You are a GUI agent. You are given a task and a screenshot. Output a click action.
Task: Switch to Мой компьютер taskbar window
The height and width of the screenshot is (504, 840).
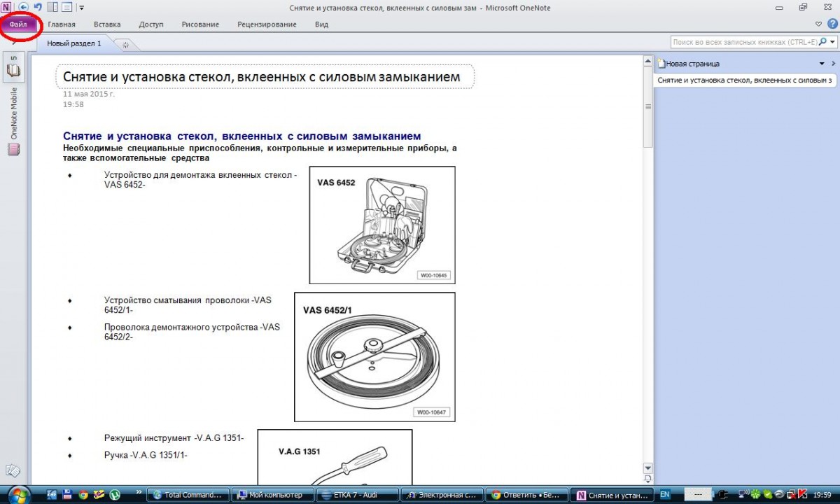pyautogui.click(x=272, y=494)
